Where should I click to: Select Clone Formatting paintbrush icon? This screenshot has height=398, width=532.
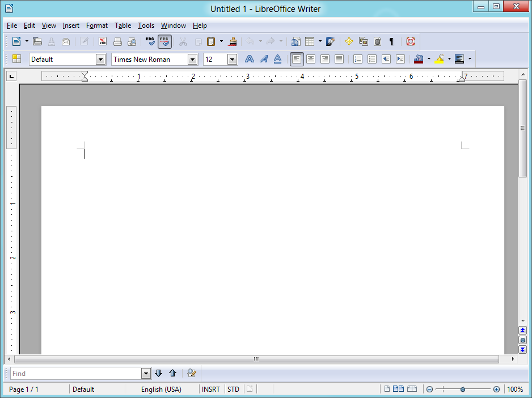(x=233, y=42)
